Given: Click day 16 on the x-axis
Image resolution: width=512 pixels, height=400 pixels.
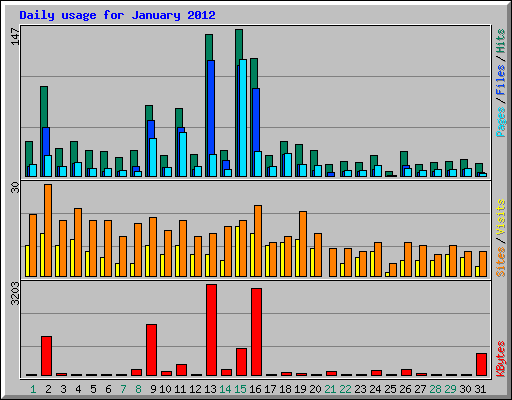Looking at the screenshot, I should coord(255,389).
